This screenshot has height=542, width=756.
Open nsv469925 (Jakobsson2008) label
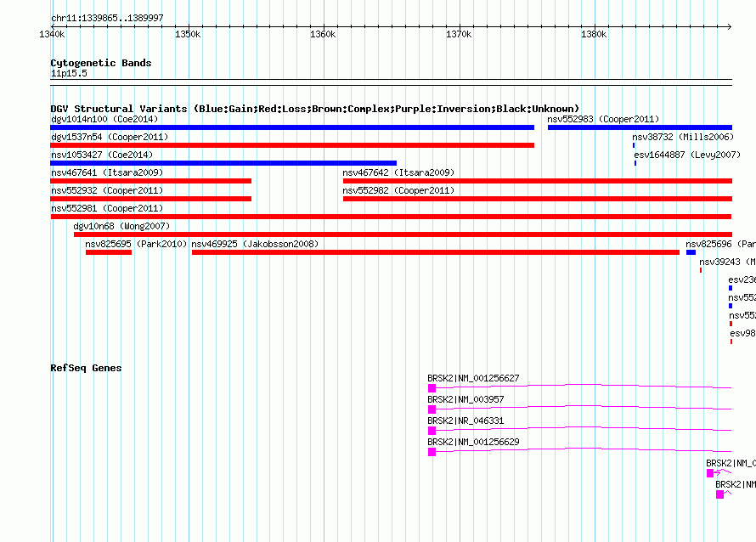click(255, 244)
